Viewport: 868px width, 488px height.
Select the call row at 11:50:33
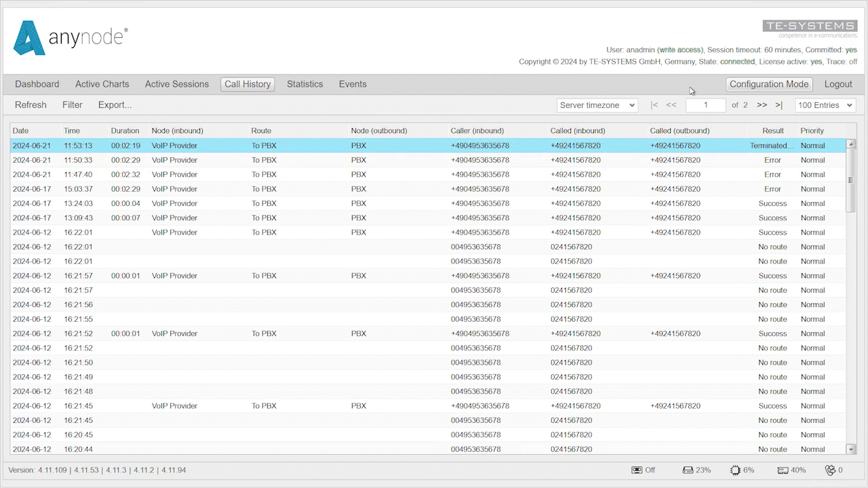point(429,160)
